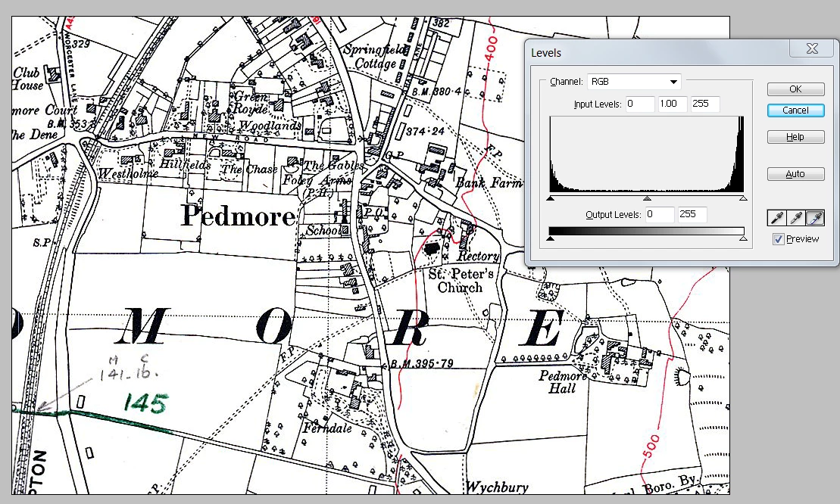Image resolution: width=840 pixels, height=504 pixels.
Task: Click the Woodlands label on the map
Action: tap(270, 126)
